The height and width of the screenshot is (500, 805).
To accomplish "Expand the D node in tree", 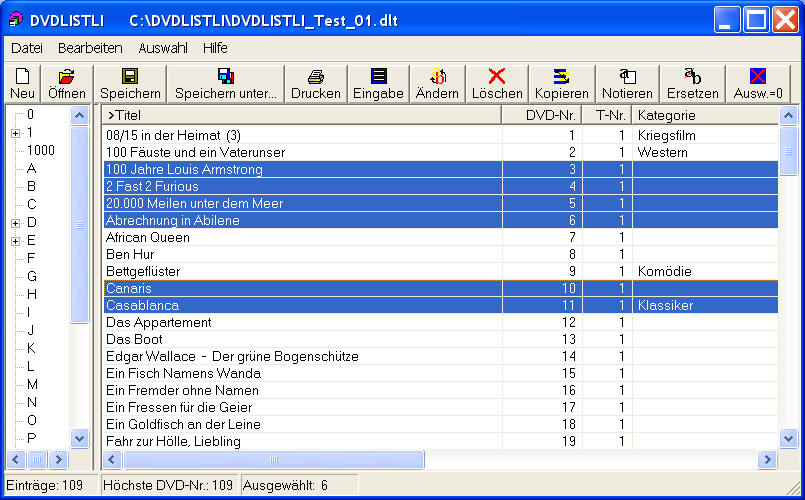I will [x=15, y=223].
